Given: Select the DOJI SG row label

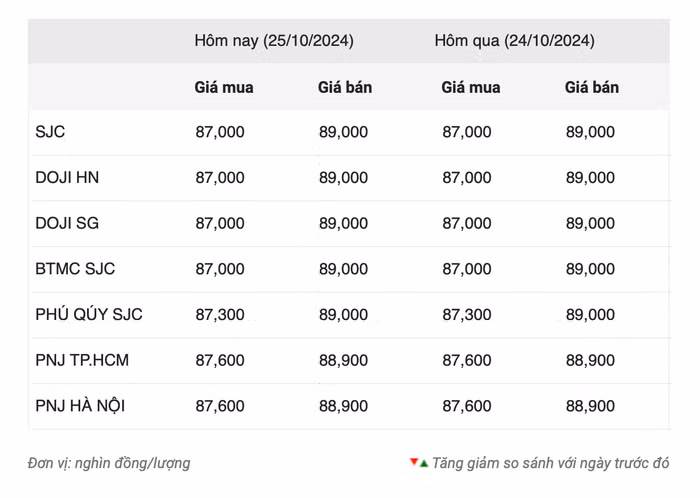Looking at the screenshot, I should tap(67, 223).
